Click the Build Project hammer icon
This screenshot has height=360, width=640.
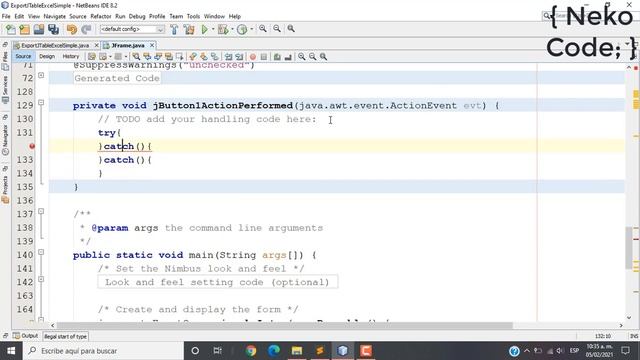pyautogui.click(x=174, y=29)
